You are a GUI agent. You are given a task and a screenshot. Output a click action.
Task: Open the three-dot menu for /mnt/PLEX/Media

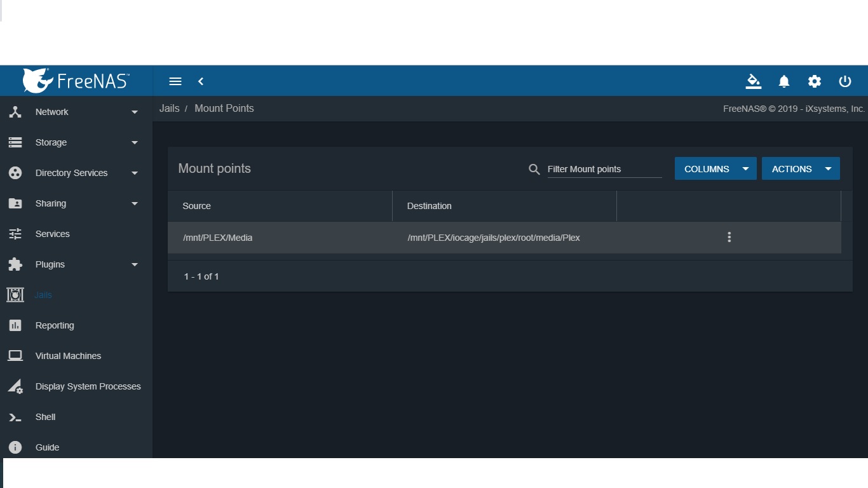click(729, 237)
